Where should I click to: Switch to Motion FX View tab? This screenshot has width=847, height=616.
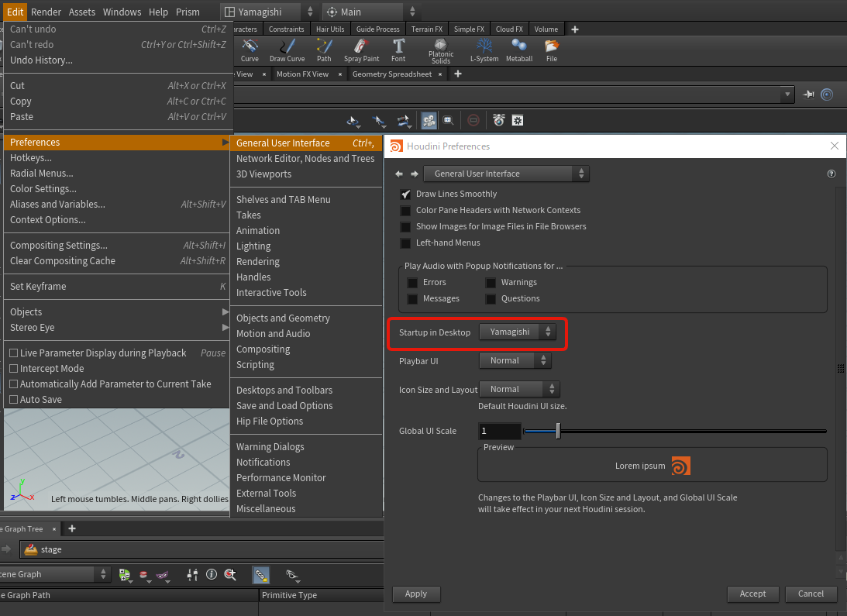pyautogui.click(x=302, y=74)
